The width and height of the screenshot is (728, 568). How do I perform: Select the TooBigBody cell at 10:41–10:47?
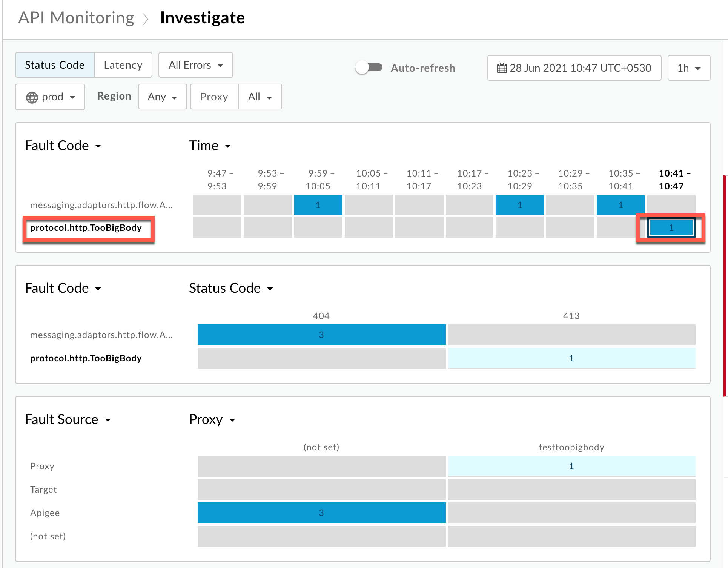pyautogui.click(x=671, y=228)
